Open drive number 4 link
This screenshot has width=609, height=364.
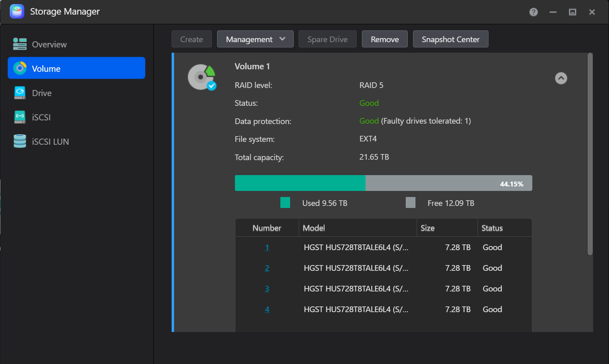coord(267,309)
